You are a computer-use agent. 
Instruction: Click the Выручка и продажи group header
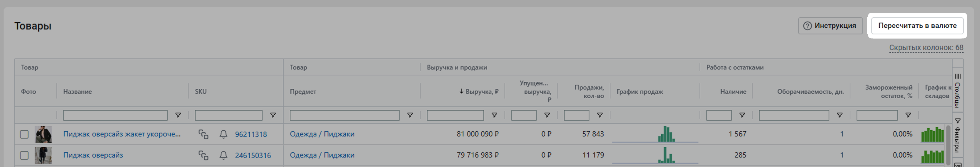(457, 67)
